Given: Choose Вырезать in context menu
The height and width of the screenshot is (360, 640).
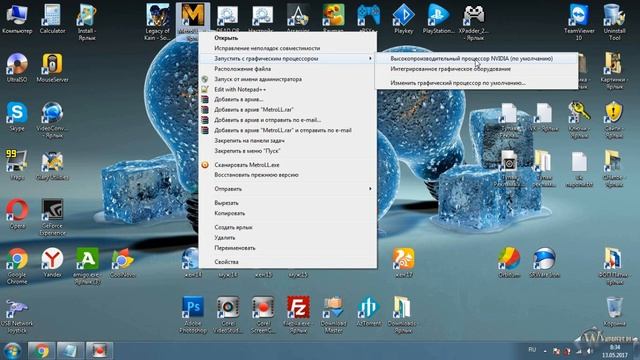Looking at the screenshot, I should (287, 203).
